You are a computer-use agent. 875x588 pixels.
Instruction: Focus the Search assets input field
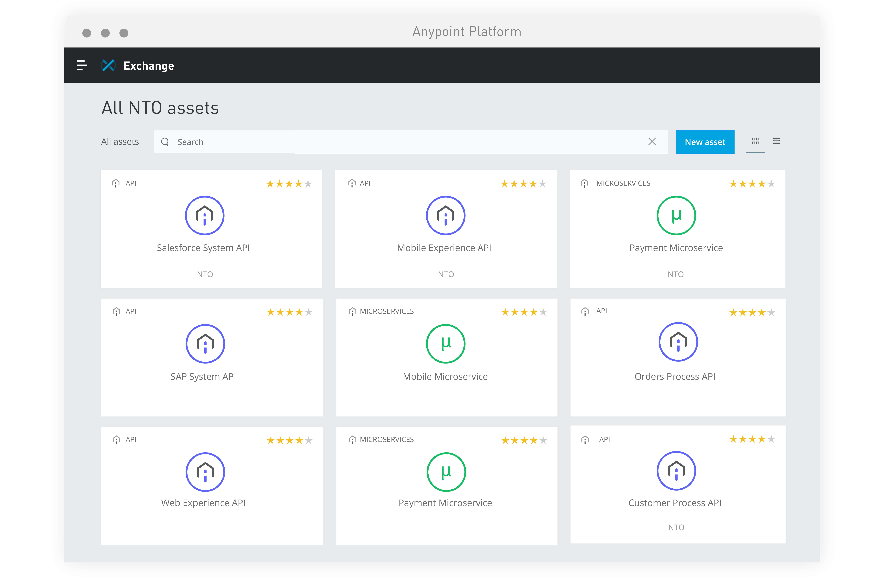(x=411, y=142)
